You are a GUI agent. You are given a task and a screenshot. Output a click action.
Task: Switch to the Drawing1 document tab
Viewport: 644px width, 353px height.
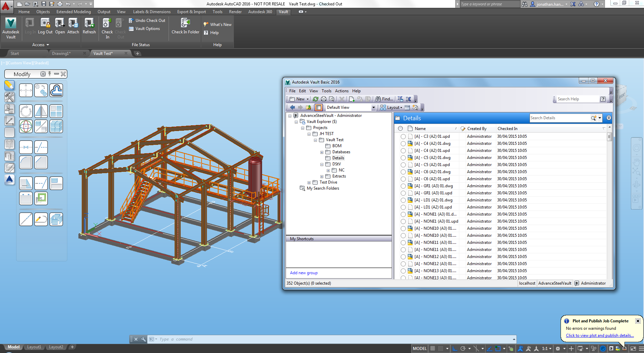click(61, 54)
